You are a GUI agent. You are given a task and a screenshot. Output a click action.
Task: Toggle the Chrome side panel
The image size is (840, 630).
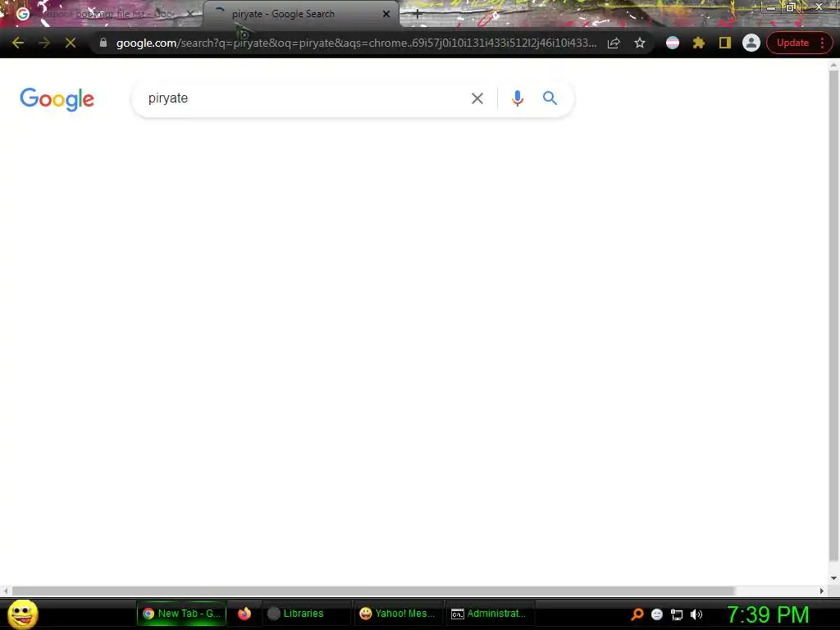725,43
